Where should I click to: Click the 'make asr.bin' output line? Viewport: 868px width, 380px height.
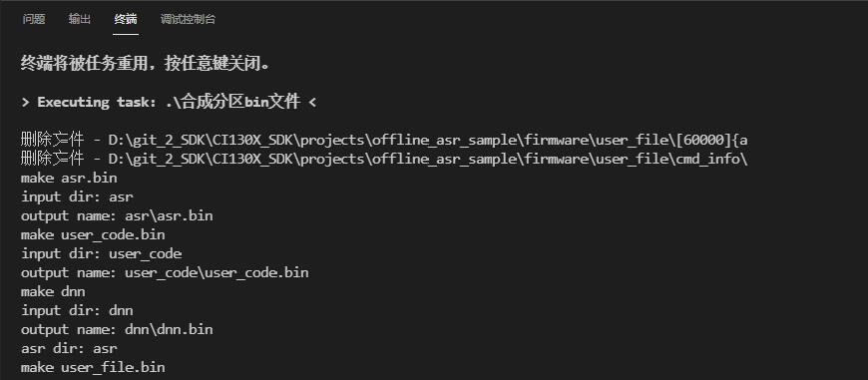[69, 179]
